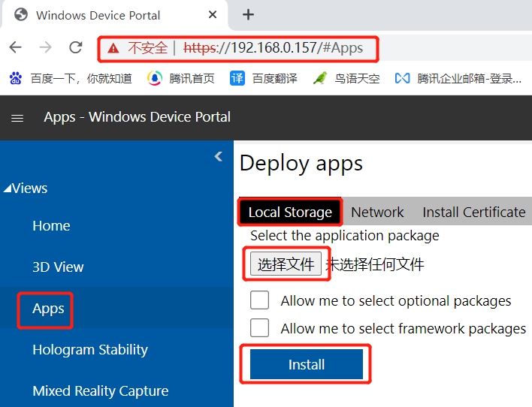Click the browser forward arrow

pyautogui.click(x=45, y=47)
